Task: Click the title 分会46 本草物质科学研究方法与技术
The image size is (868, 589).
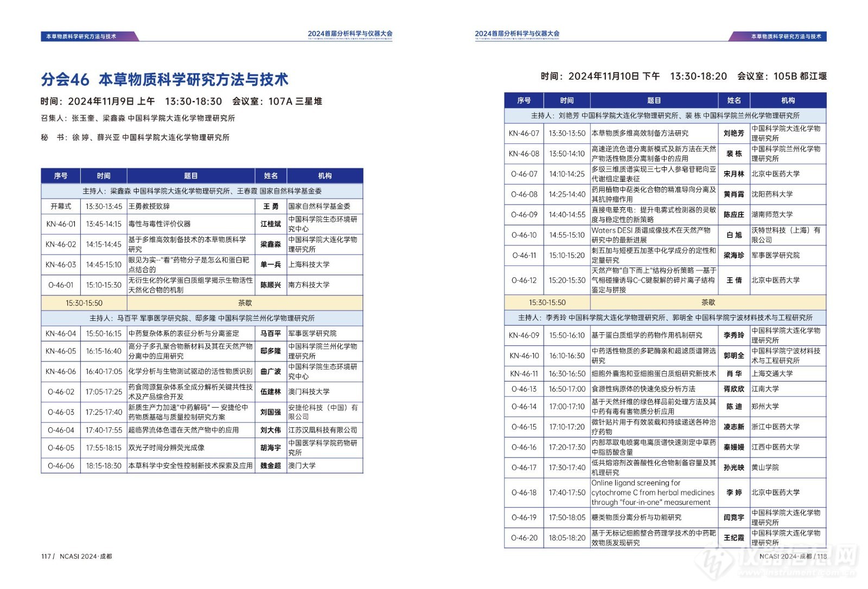Action: coord(164,79)
